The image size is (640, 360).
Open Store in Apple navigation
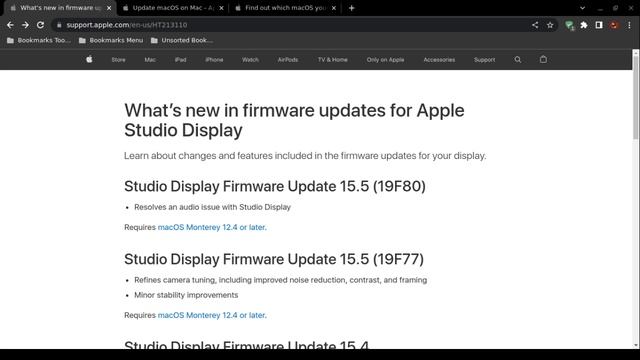pyautogui.click(x=118, y=60)
